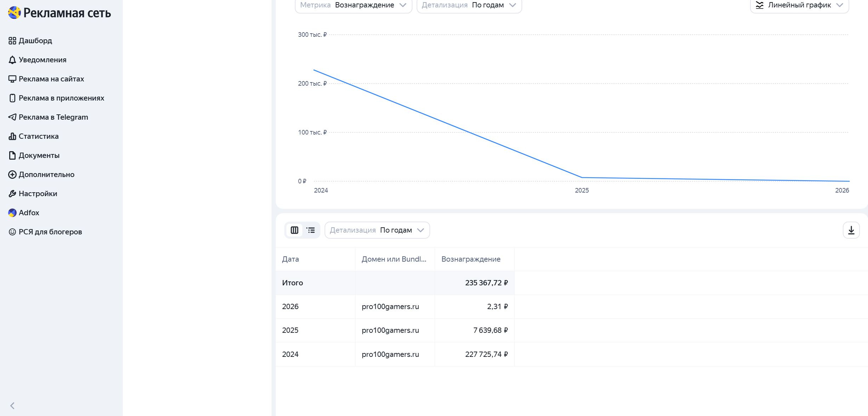Click the Уведомления bell icon

[12, 60]
